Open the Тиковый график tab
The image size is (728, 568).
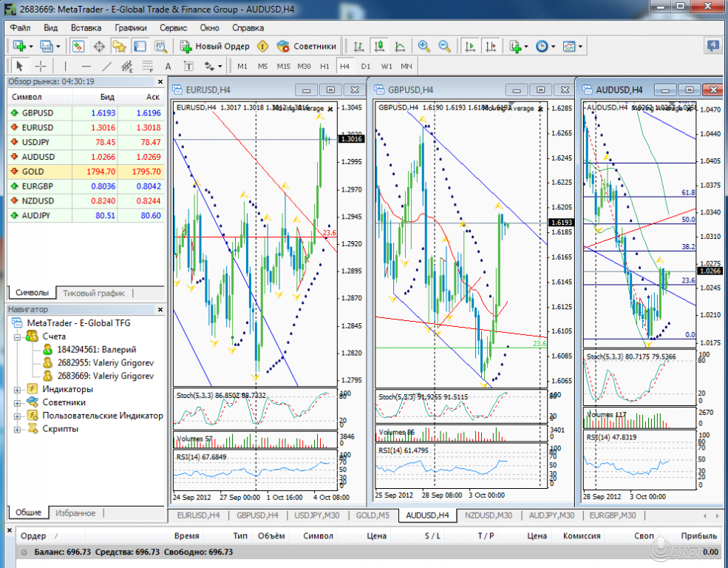[x=94, y=292]
